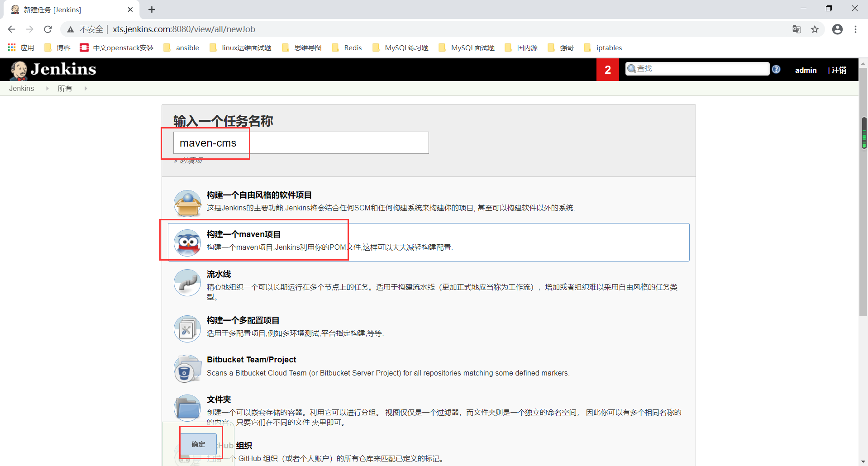The image size is (868, 466).
Task: Click 所有 breadcrumb link
Action: pyautogui.click(x=65, y=88)
